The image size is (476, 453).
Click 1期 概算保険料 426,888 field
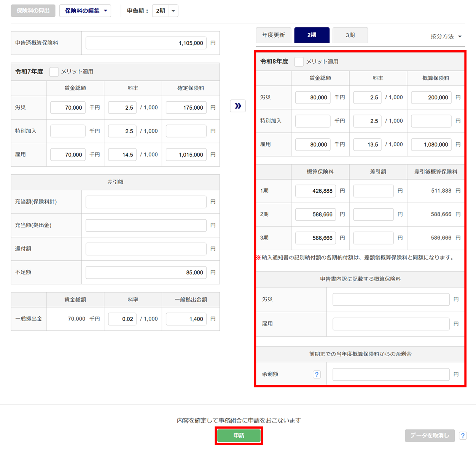[x=315, y=191]
